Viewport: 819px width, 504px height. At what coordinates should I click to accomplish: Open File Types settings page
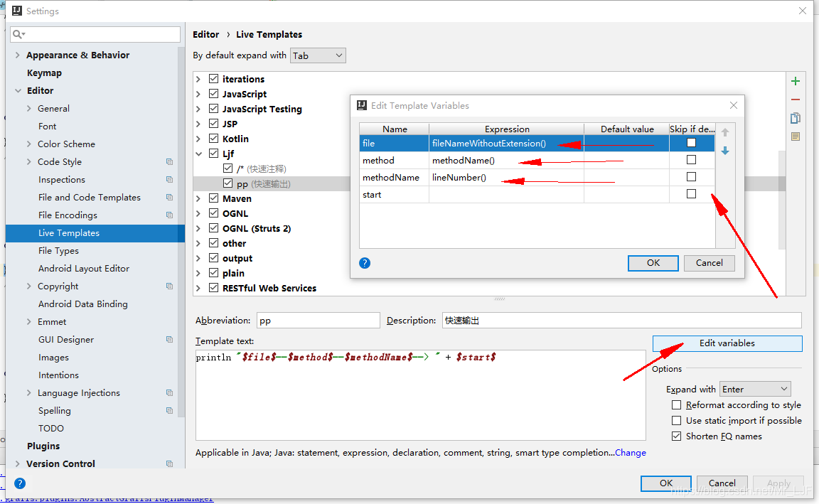[58, 251]
